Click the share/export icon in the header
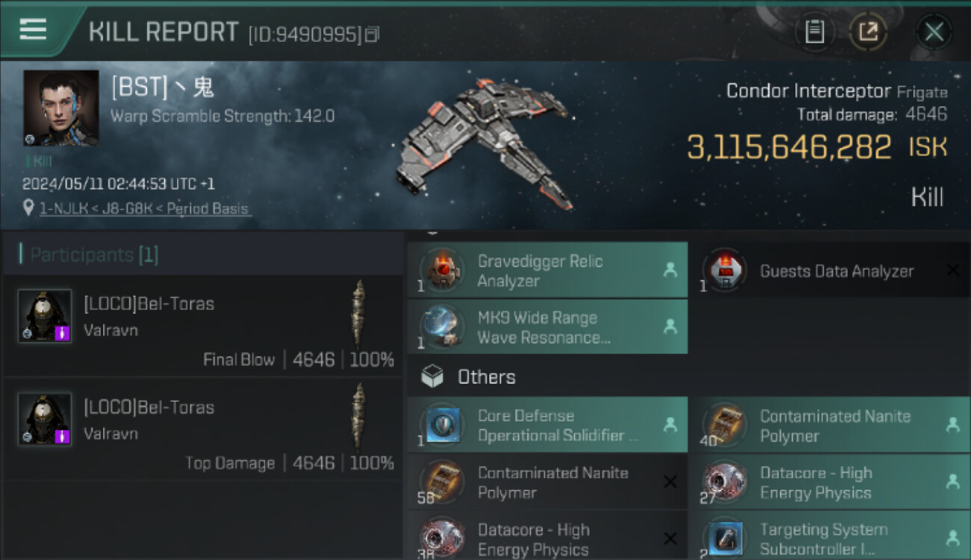The height and width of the screenshot is (560, 971). pos(868,31)
